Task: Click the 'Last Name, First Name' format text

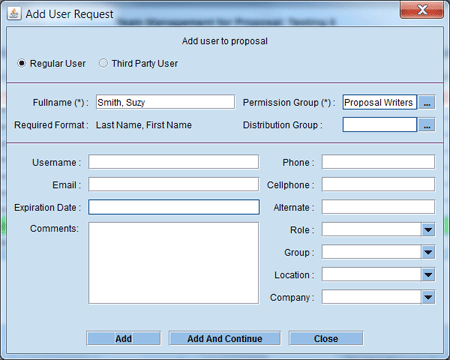Action: [x=144, y=125]
